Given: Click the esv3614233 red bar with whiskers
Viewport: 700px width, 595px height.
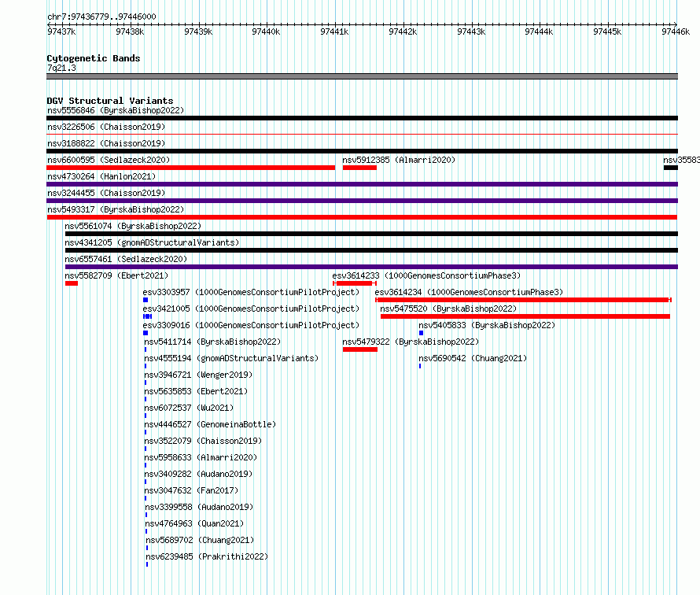Looking at the screenshot, I should (355, 283).
